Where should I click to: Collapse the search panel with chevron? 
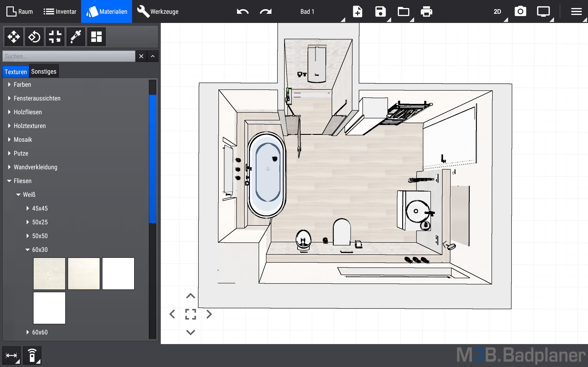pyautogui.click(x=153, y=56)
